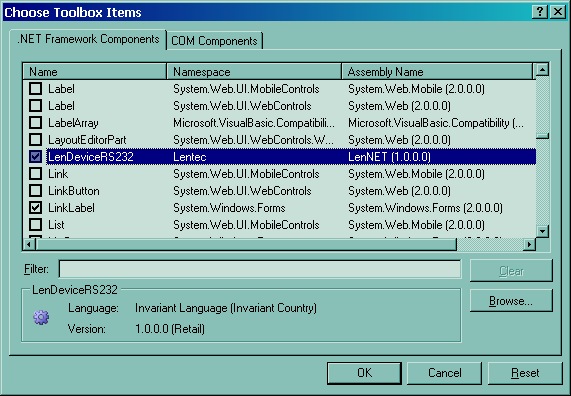Click the Clear filter button

pos(511,271)
